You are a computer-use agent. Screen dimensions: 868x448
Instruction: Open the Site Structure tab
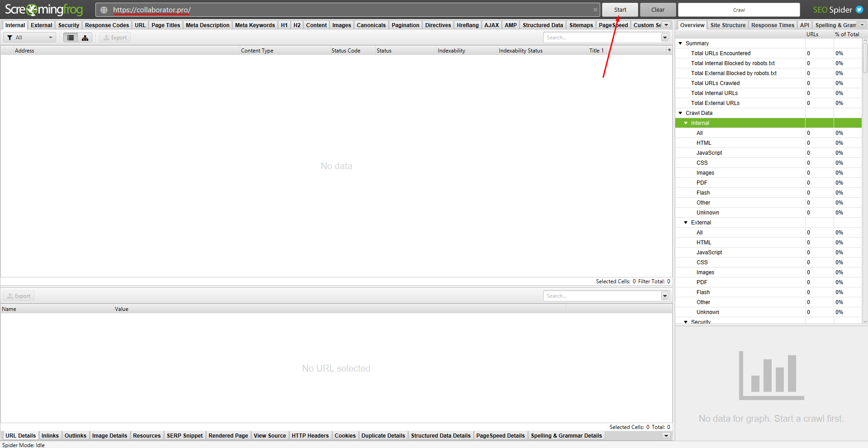pos(727,25)
